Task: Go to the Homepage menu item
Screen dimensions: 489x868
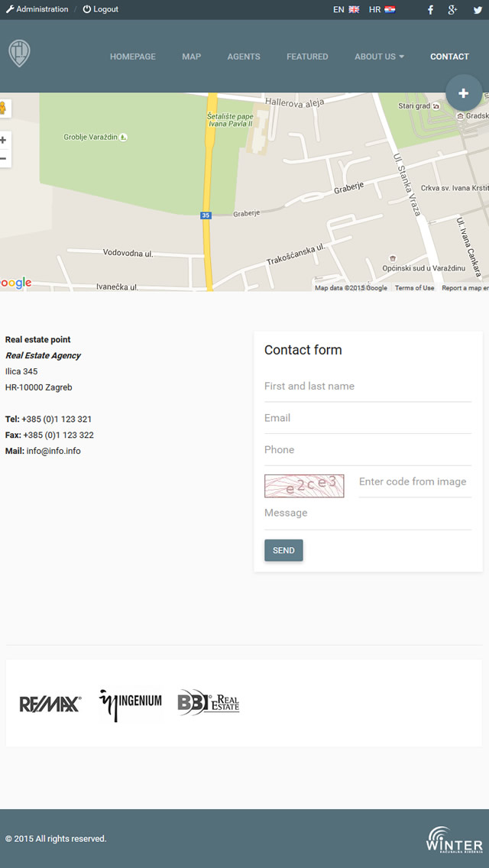Action: point(132,57)
